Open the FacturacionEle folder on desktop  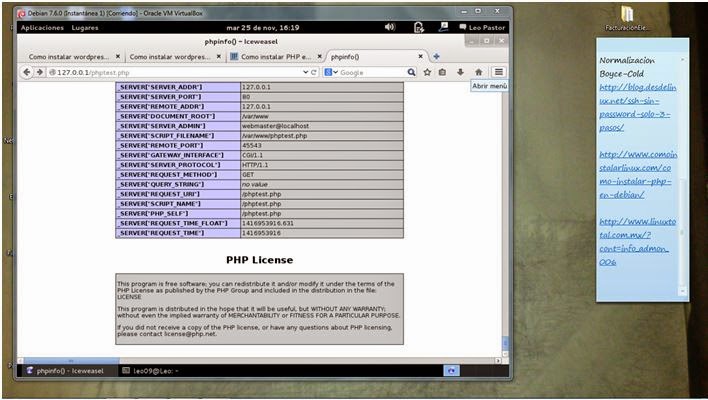click(627, 19)
